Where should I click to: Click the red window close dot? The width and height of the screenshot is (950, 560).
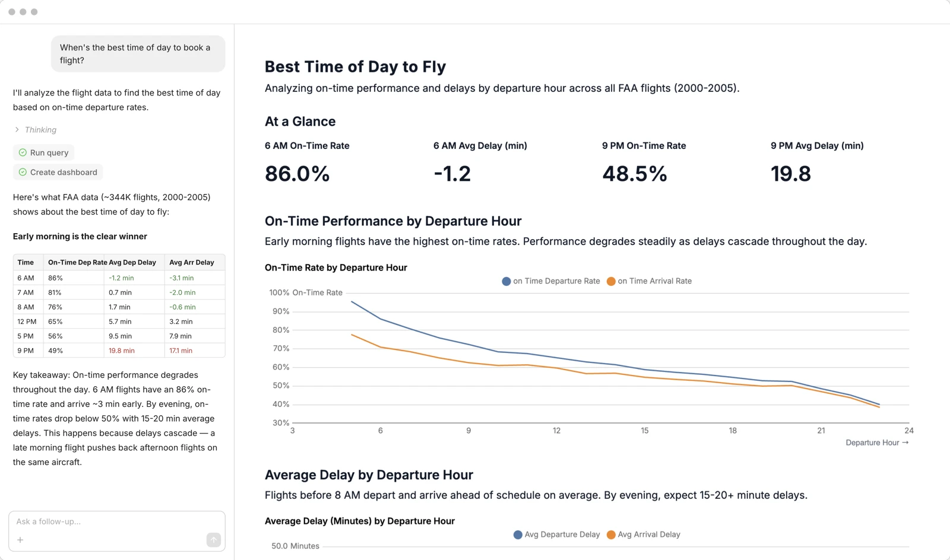[x=12, y=12]
